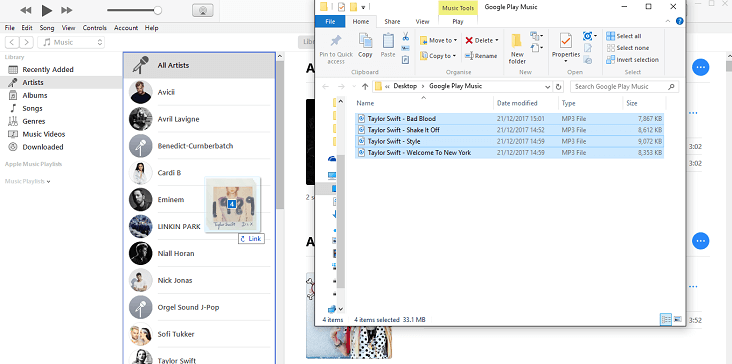The image size is (732, 364).
Task: Click the Rename ribbon button
Action: coord(481,56)
